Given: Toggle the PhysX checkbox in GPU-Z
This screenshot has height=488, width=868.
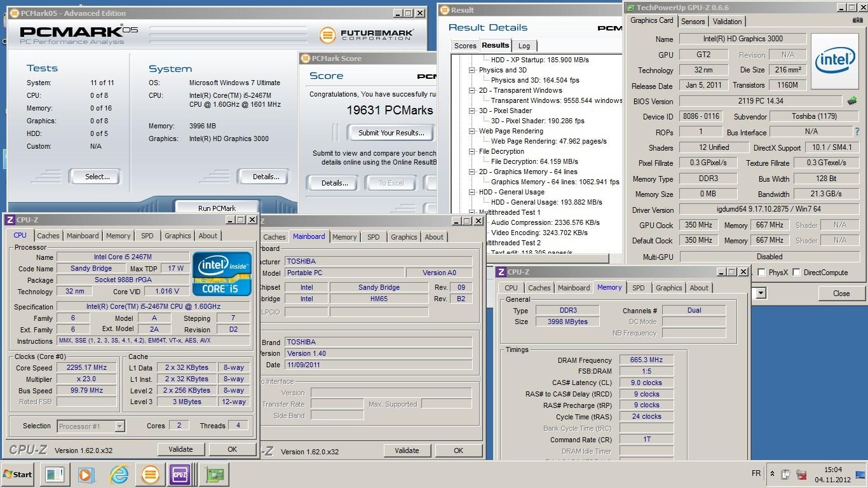Looking at the screenshot, I should point(761,273).
